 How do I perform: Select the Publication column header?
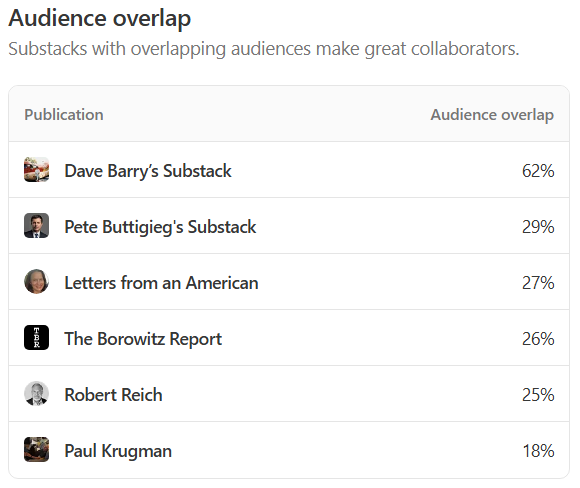tap(64, 115)
